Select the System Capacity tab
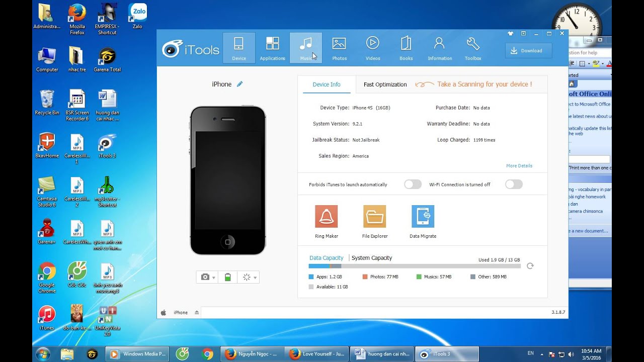 tap(372, 258)
